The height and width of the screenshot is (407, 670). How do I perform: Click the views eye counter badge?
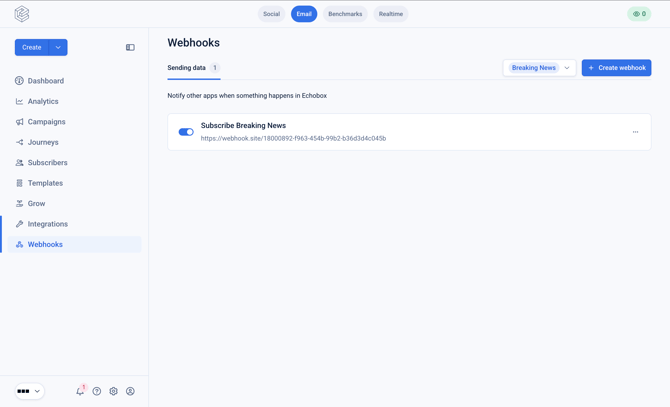click(x=639, y=14)
